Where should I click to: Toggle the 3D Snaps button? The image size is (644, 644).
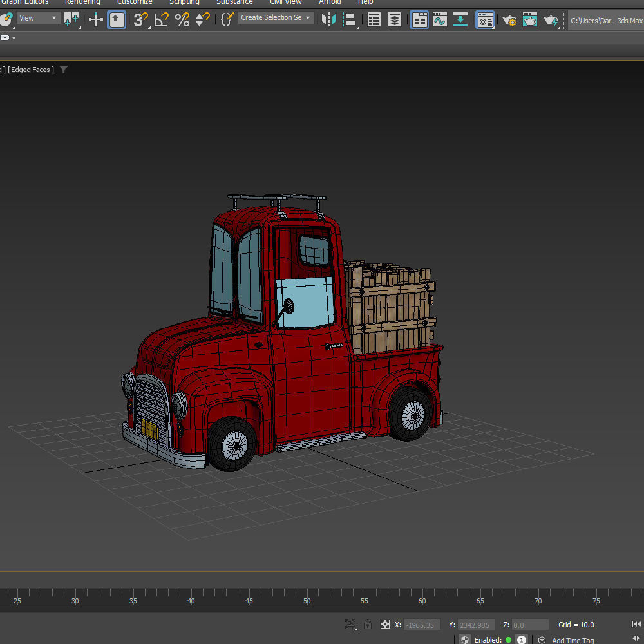[x=141, y=19]
